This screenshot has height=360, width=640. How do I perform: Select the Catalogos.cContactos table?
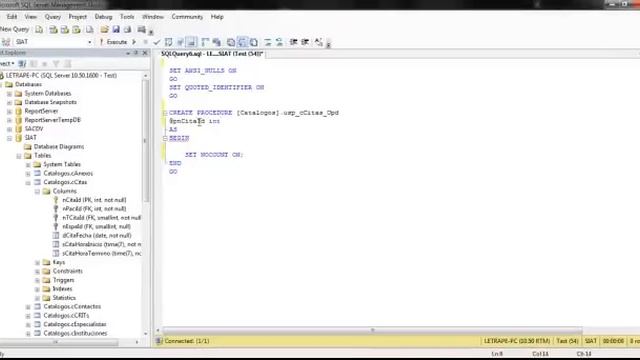[72, 307]
